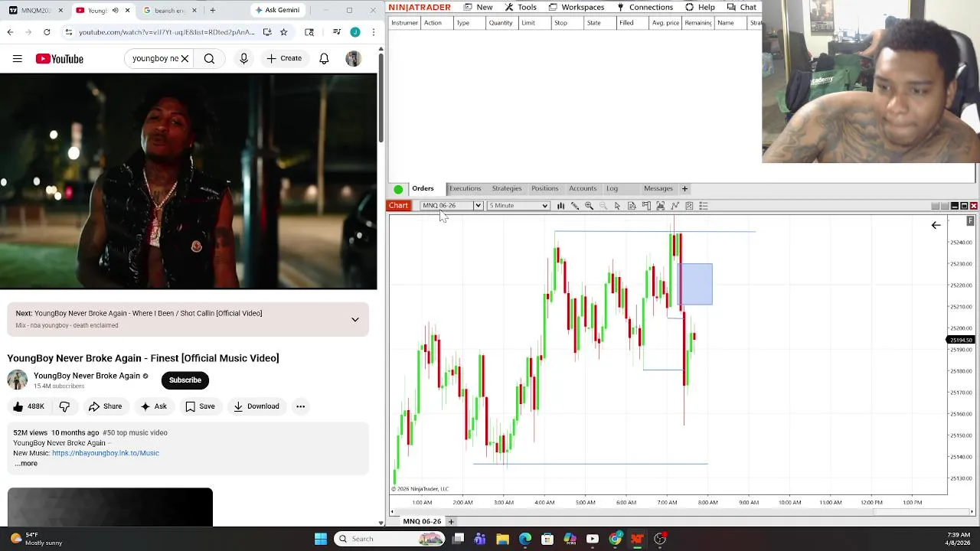Click the data series icon in chart toolbar
980x551 pixels.
(x=660, y=206)
